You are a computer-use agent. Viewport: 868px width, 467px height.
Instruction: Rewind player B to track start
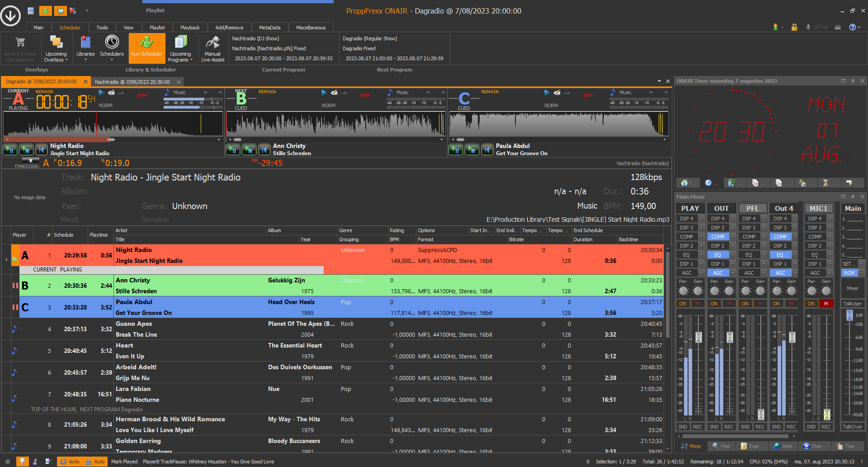click(x=264, y=150)
